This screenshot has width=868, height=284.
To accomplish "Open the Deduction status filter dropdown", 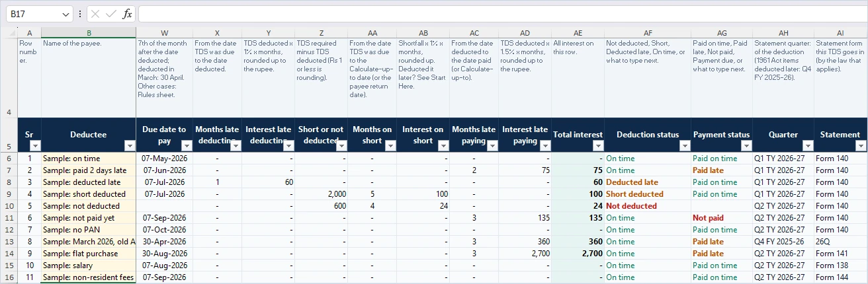I will 685,146.
